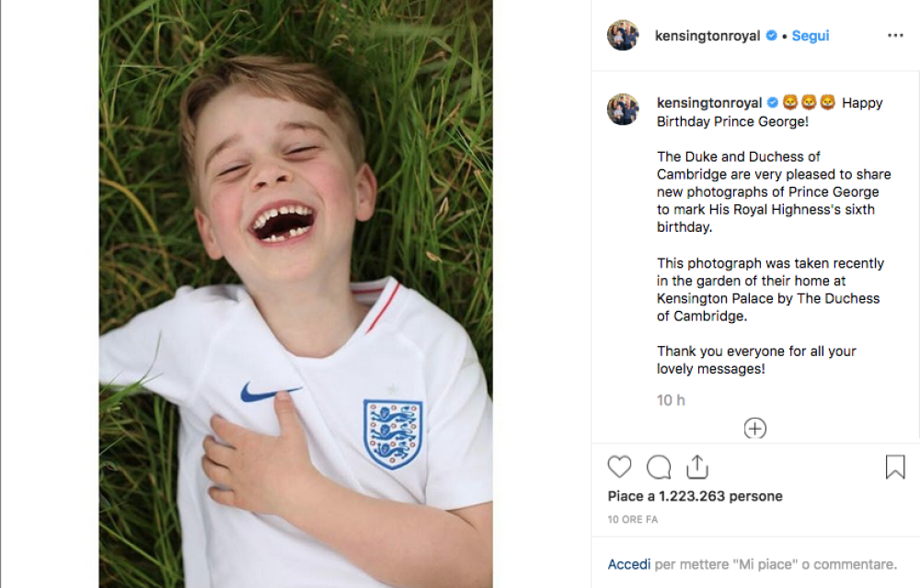This screenshot has height=588, width=920.
Task: Click the Accedi login link
Action: [x=629, y=564]
